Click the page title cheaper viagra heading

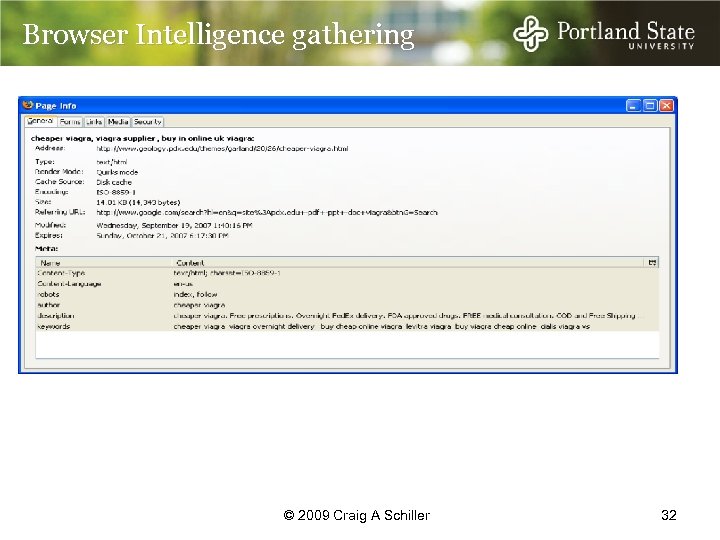[x=142, y=138]
